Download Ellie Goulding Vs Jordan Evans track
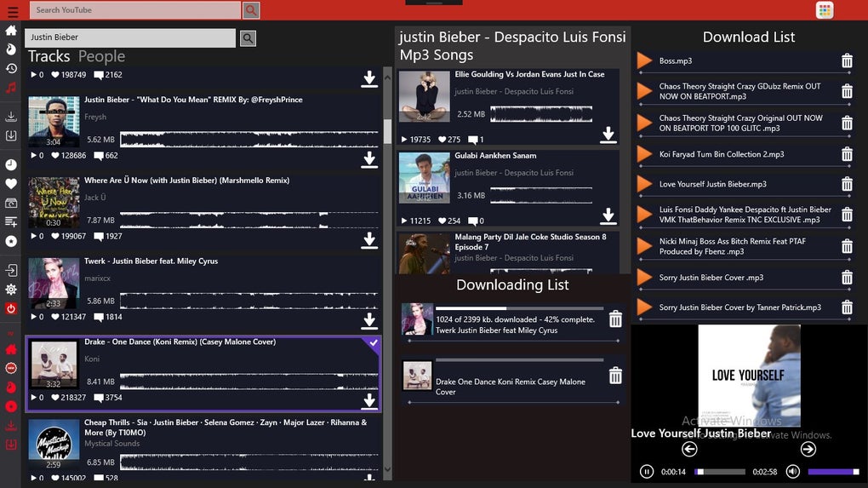This screenshot has width=868, height=488. pyautogui.click(x=608, y=135)
